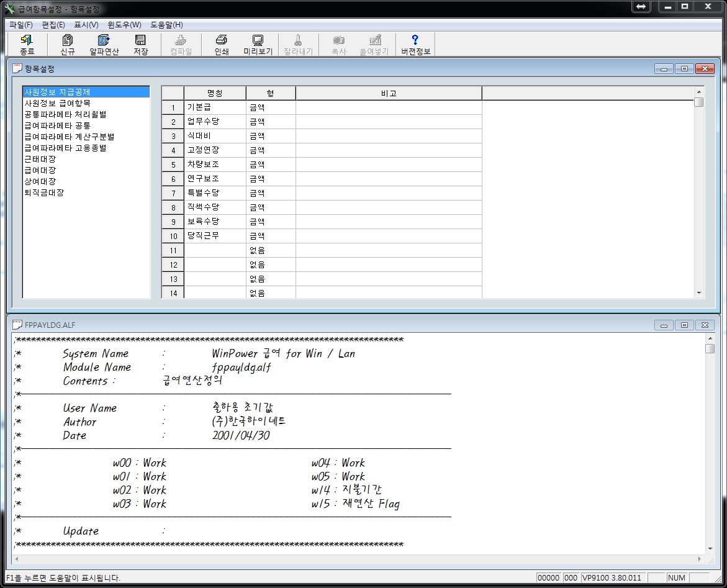The width and height of the screenshot is (727, 588).
Task: Click the 인쇄 (Print) toolbar icon
Action: click(222, 45)
